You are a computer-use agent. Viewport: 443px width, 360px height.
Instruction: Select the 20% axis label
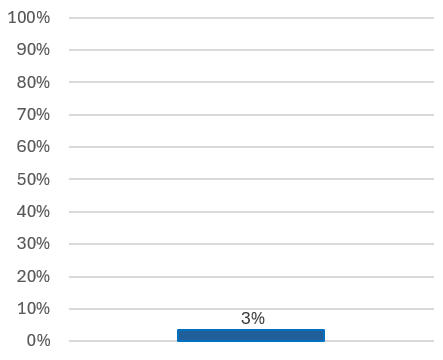[33, 277]
